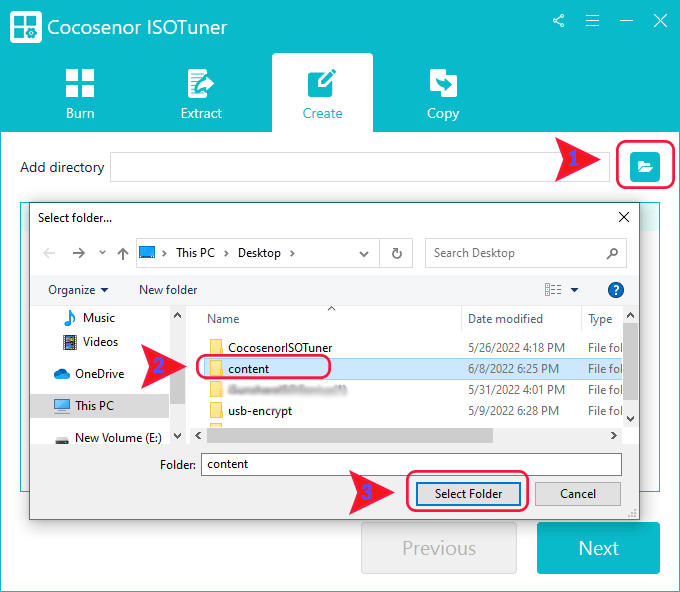Click the Cocosenor ISOTuner logo icon
Viewport: 680px width, 592px height.
pyautogui.click(x=26, y=27)
